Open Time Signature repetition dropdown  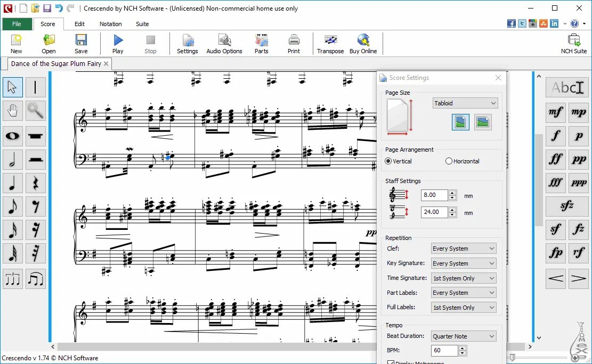[464, 278]
